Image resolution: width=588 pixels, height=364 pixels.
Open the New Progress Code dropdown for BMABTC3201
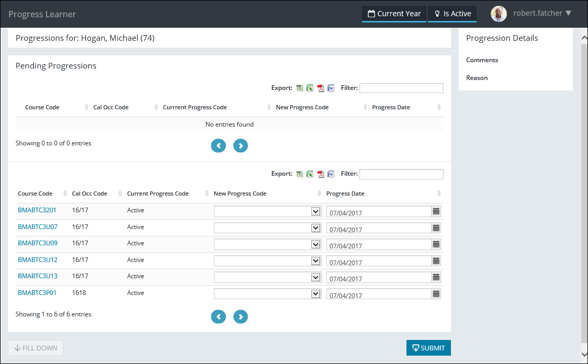coord(267,211)
